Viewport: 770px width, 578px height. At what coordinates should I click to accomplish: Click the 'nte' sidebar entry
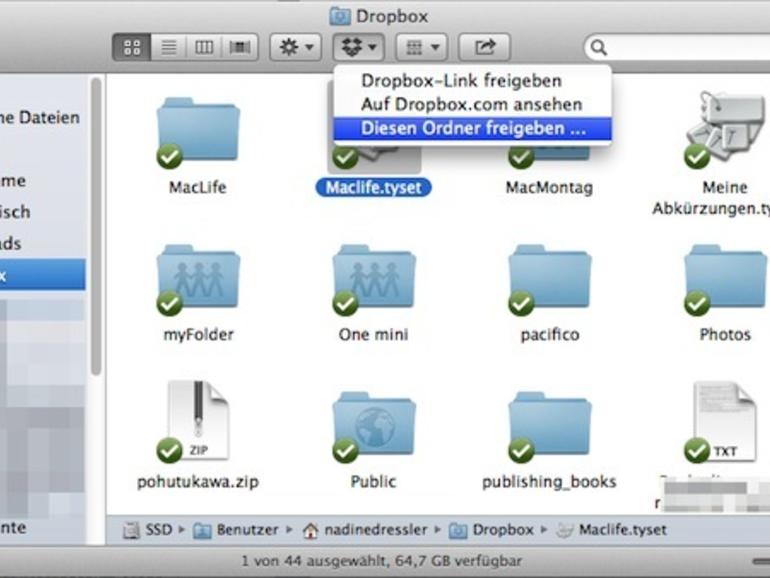coord(13,528)
